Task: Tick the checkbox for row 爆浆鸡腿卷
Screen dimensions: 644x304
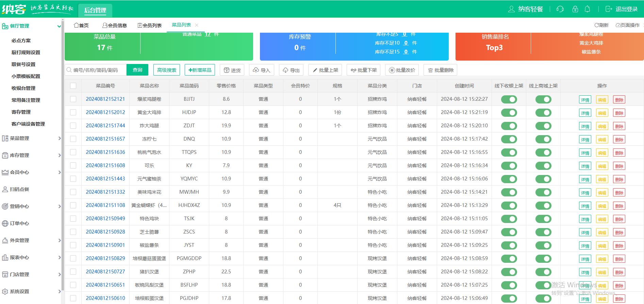Action: point(73,99)
